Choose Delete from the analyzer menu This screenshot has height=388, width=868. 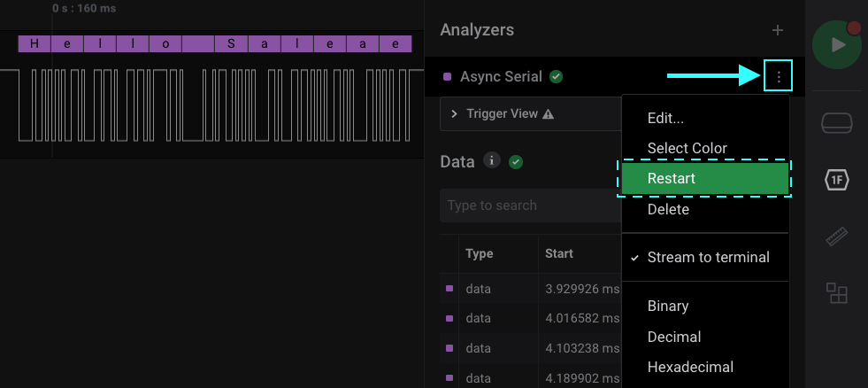pos(668,210)
